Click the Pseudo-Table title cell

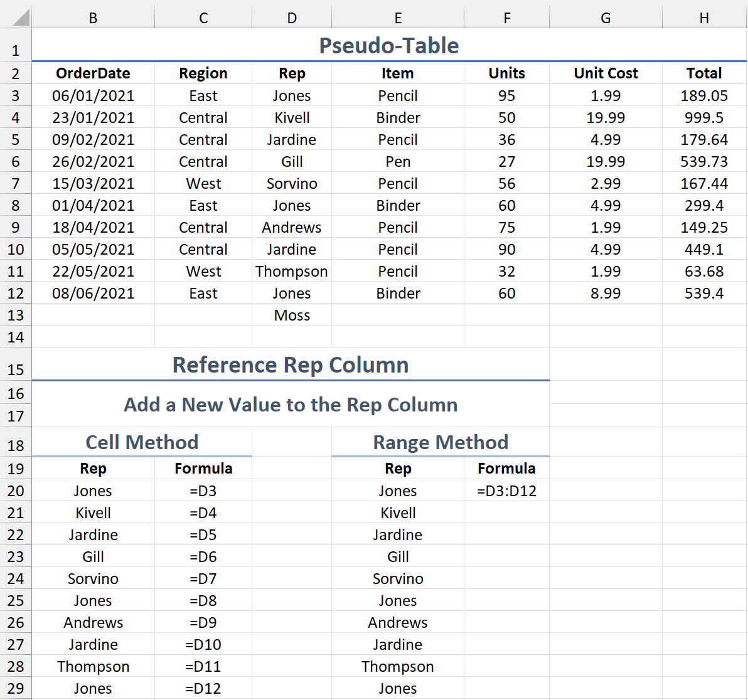pos(388,46)
